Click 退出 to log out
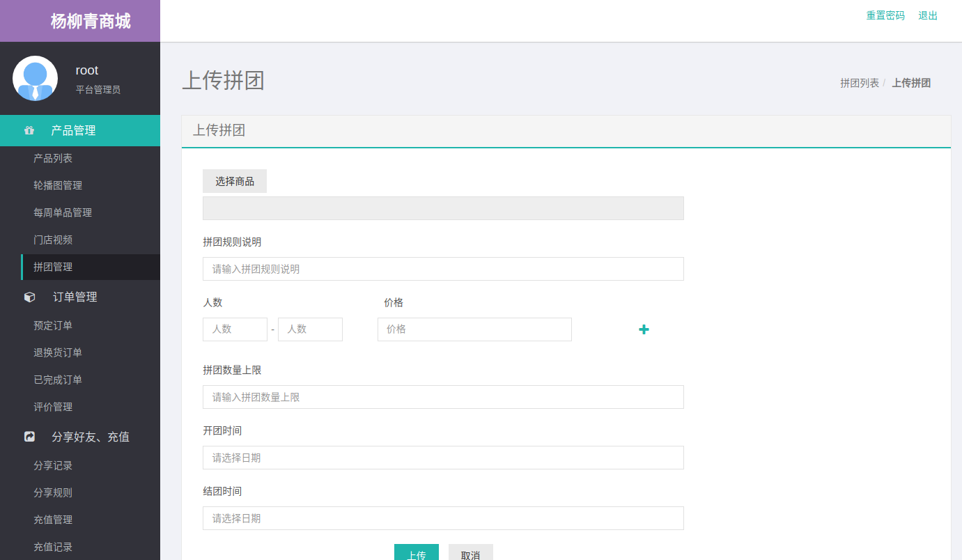This screenshot has height=560, width=962. pyautogui.click(x=928, y=15)
